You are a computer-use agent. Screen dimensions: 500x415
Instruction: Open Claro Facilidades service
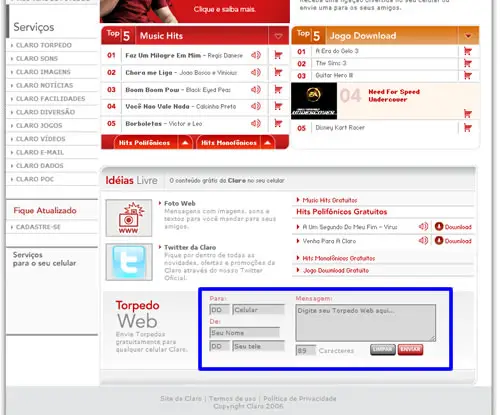(50, 99)
